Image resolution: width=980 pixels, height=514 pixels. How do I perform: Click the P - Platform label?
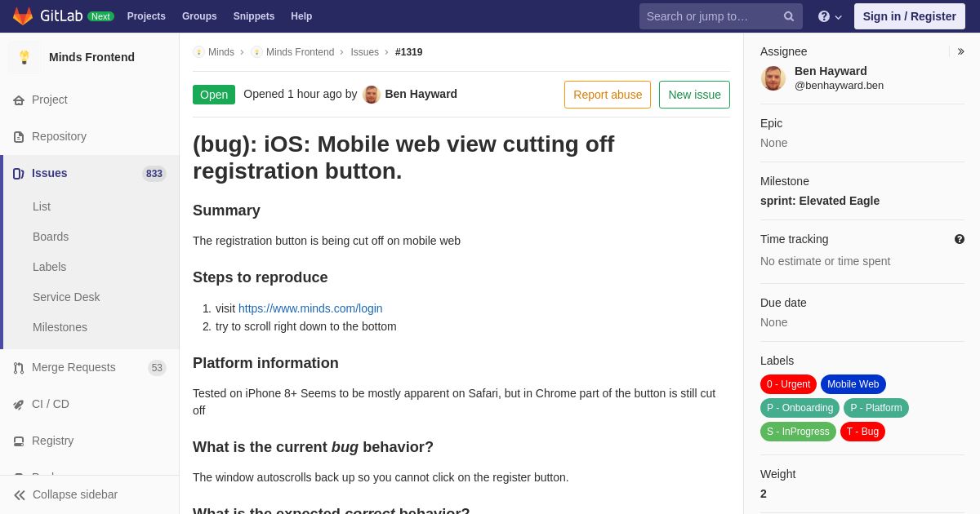tap(876, 408)
